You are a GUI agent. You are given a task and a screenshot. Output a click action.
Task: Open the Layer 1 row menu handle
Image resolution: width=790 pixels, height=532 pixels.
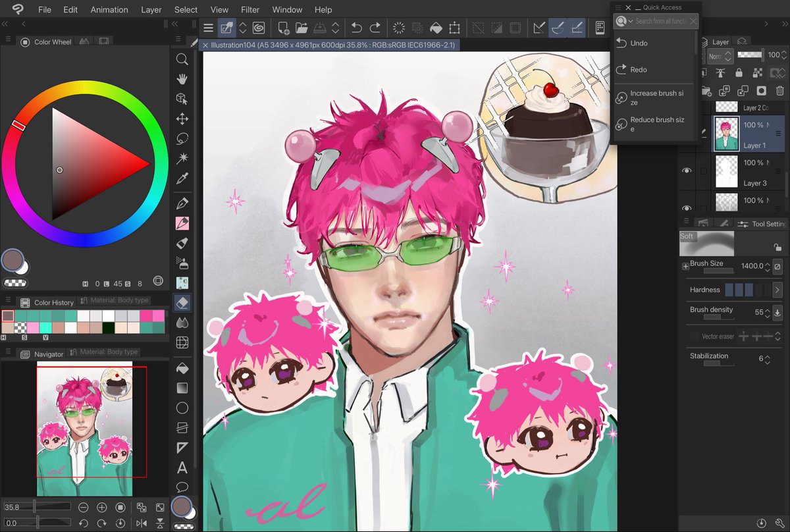pos(778,133)
